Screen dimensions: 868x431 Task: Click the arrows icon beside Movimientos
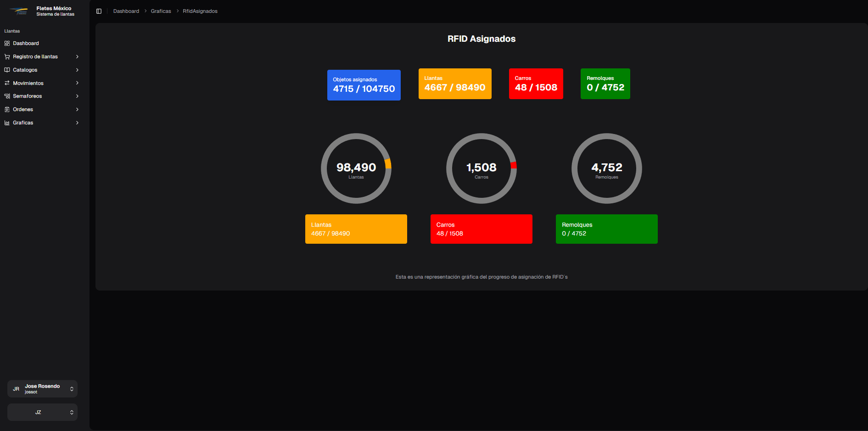pos(7,83)
